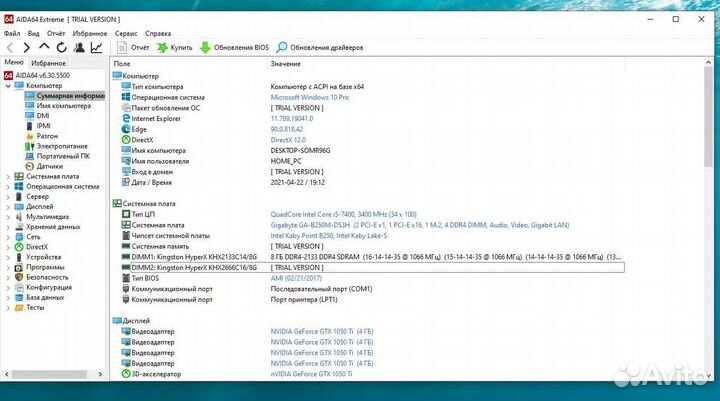Open the user icon in toolbar

tap(79, 47)
